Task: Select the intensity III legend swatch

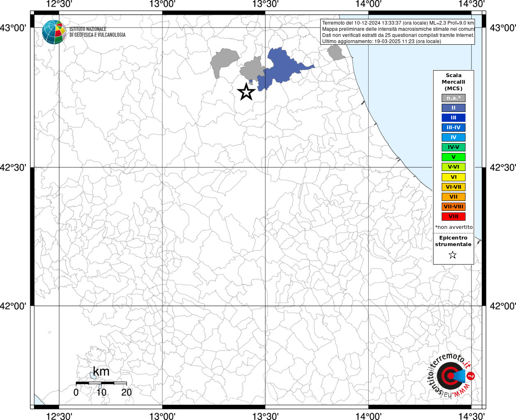Action: 454,118
